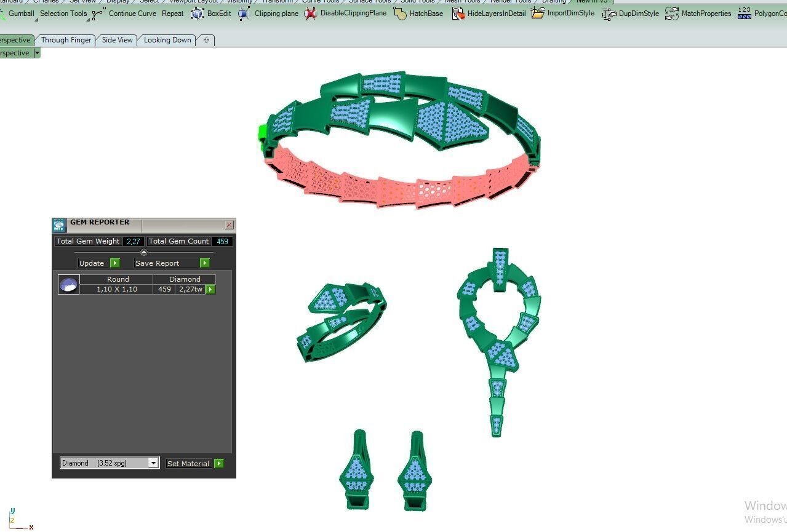
Task: Click the 459 count cell in the gem row
Action: tap(164, 289)
